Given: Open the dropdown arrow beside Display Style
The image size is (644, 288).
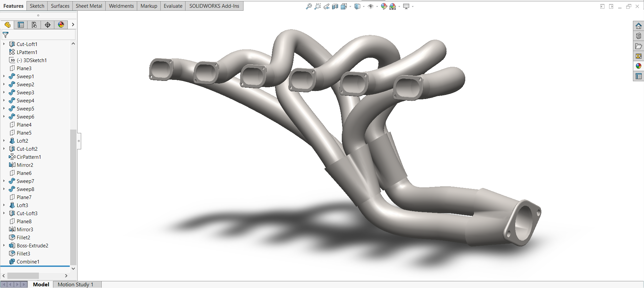Looking at the screenshot, I should point(364,6).
